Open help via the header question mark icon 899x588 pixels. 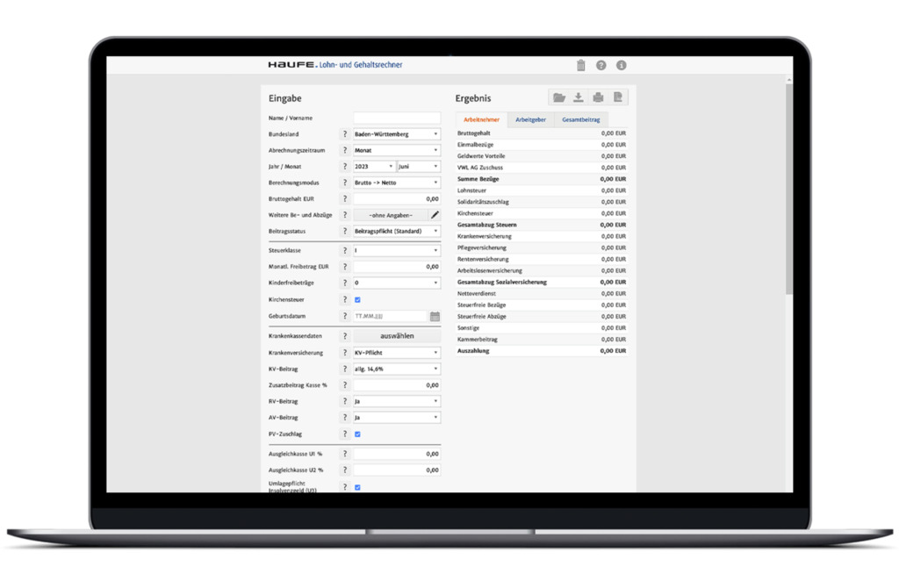(x=601, y=65)
